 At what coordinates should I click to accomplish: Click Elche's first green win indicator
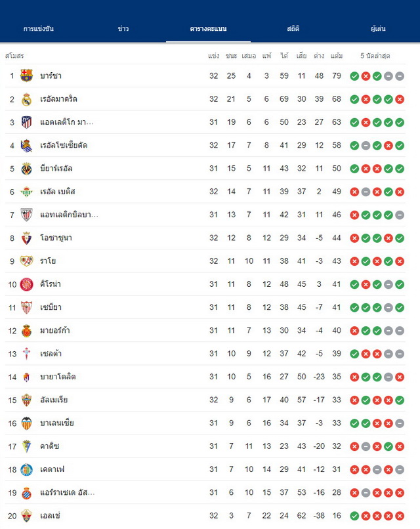354,516
